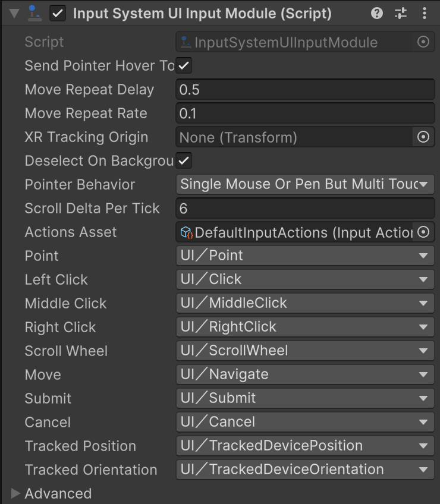Toggle Deselect On Background Click checkbox

pyautogui.click(x=184, y=161)
